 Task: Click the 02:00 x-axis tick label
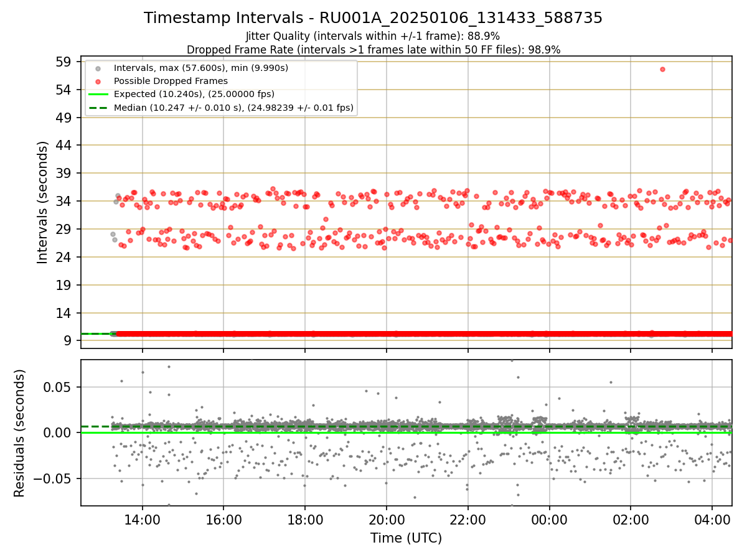coord(631,519)
